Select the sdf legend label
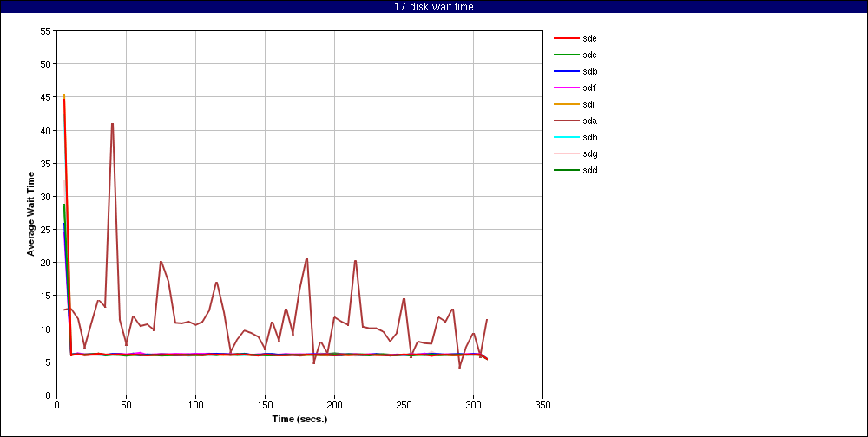868x437 pixels. point(589,88)
